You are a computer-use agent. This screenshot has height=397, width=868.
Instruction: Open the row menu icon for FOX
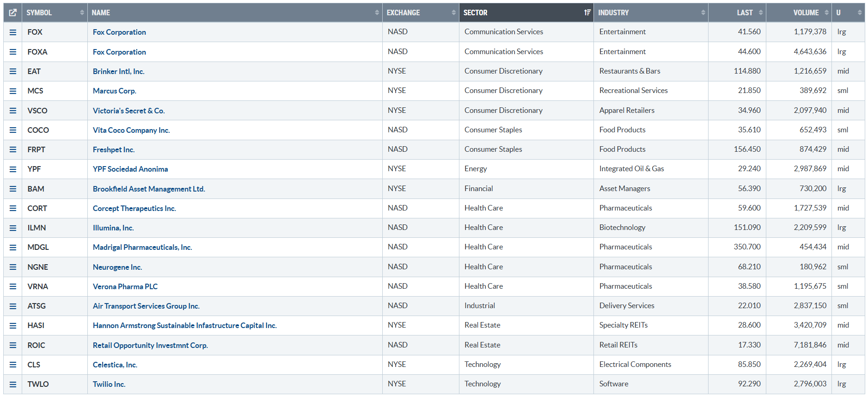coord(13,32)
